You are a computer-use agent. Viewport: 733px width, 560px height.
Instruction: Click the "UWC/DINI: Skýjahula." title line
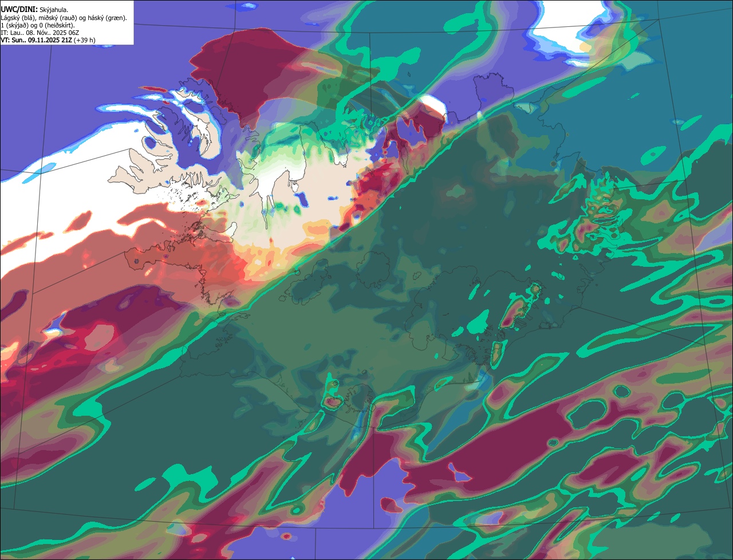tap(34, 10)
